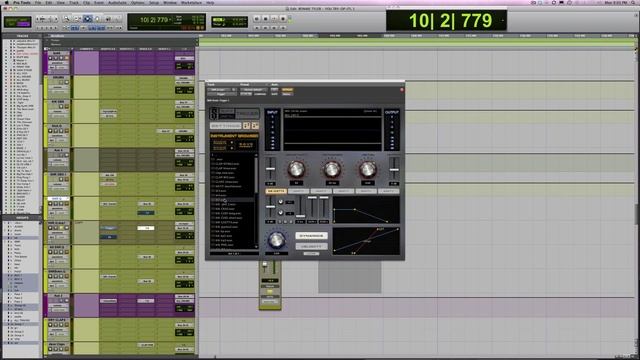Click the Trigger OUTPUT fader
This screenshot has height=360, width=640.
click(x=394, y=168)
